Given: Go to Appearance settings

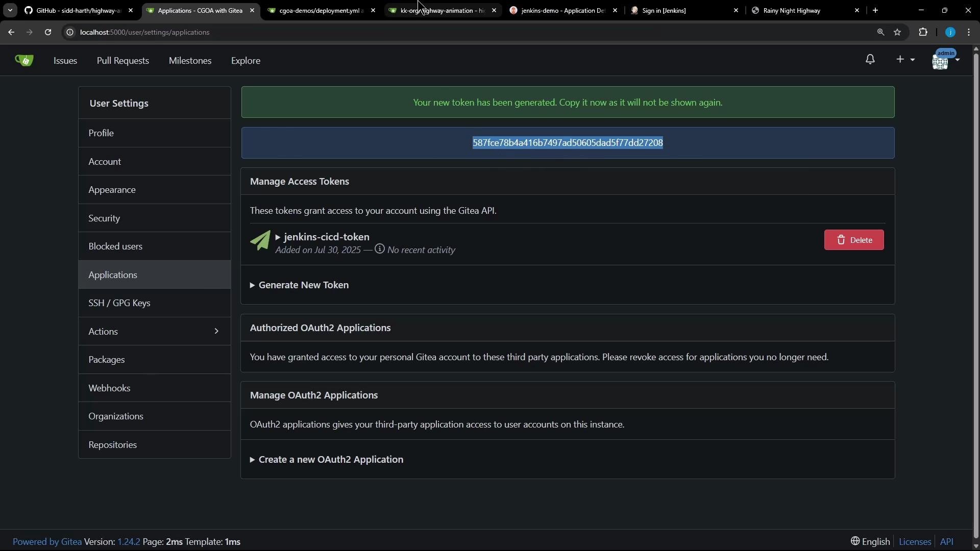Looking at the screenshot, I should pos(154,190).
